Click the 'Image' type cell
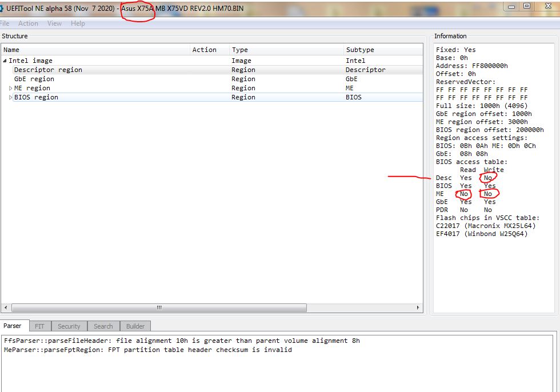The height and width of the screenshot is (392, 560). click(x=241, y=61)
